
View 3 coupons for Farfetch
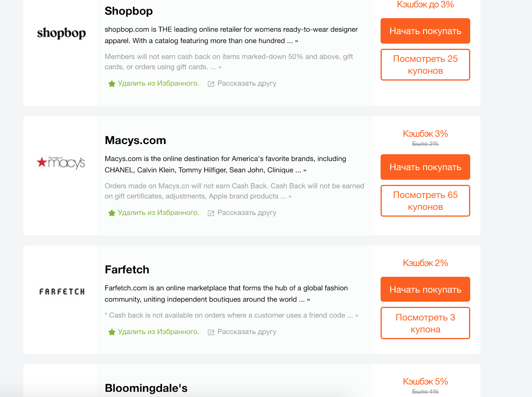(425, 323)
